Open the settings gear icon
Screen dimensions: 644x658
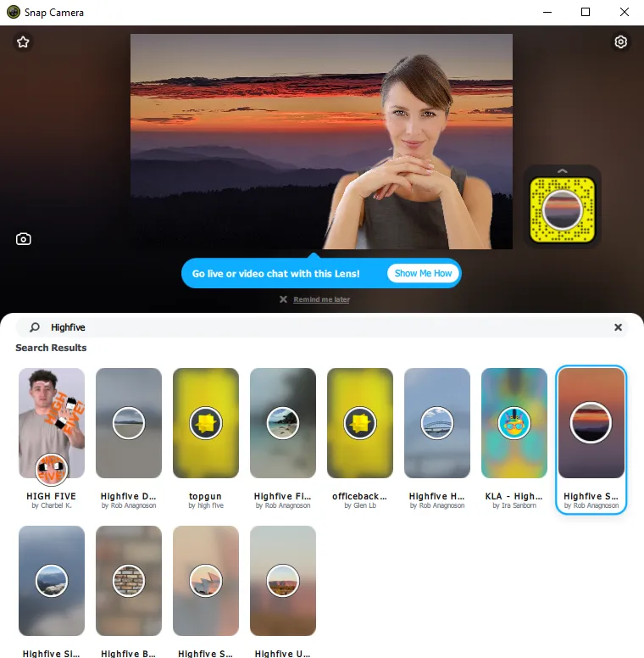click(620, 42)
